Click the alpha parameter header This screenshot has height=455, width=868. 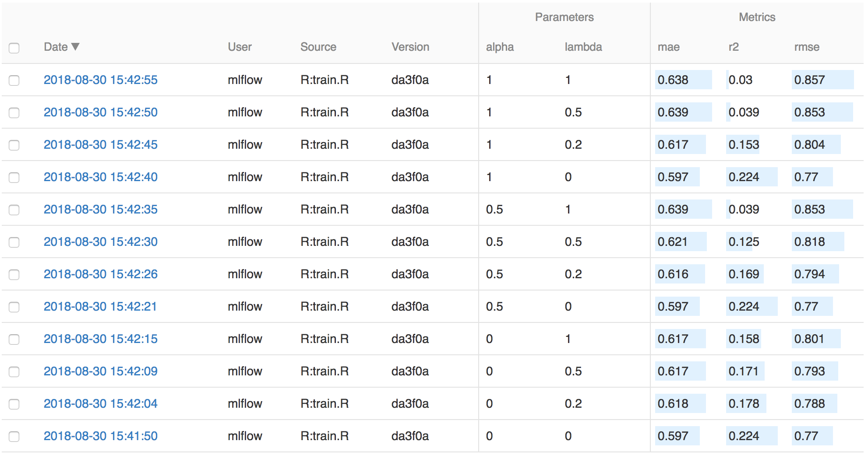click(x=500, y=46)
